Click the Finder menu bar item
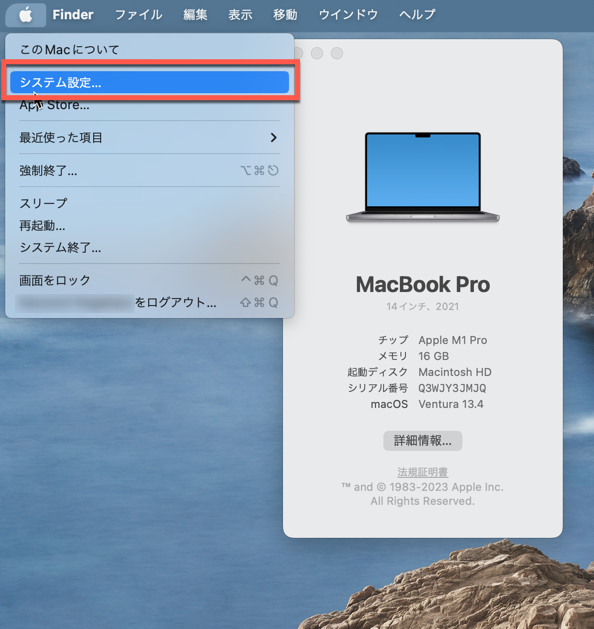The width and height of the screenshot is (594, 629). [x=73, y=15]
